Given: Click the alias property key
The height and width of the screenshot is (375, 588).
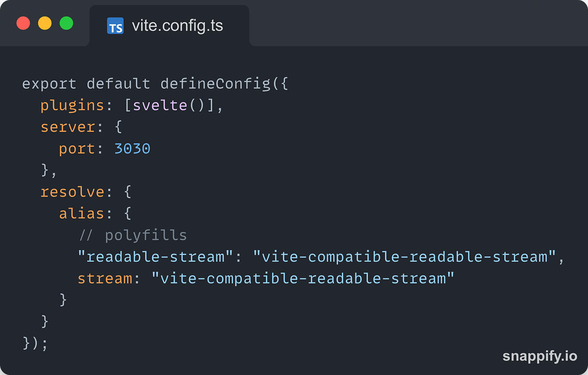Looking at the screenshot, I should [x=81, y=213].
